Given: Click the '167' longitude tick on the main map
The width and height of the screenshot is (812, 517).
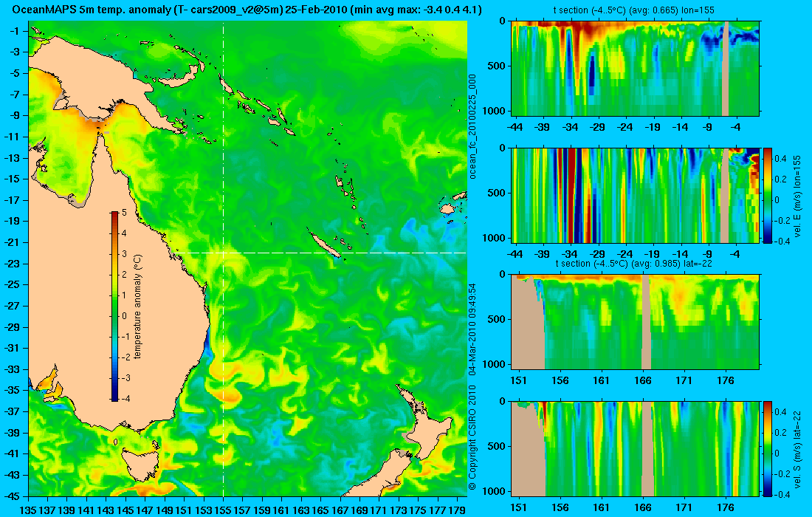Looking at the screenshot, I should tap(340, 510).
